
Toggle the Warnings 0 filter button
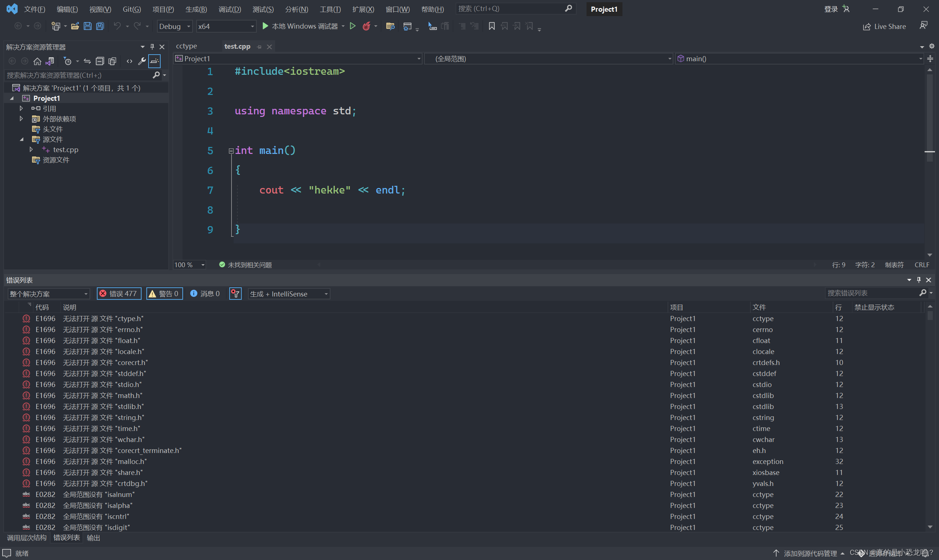click(164, 294)
